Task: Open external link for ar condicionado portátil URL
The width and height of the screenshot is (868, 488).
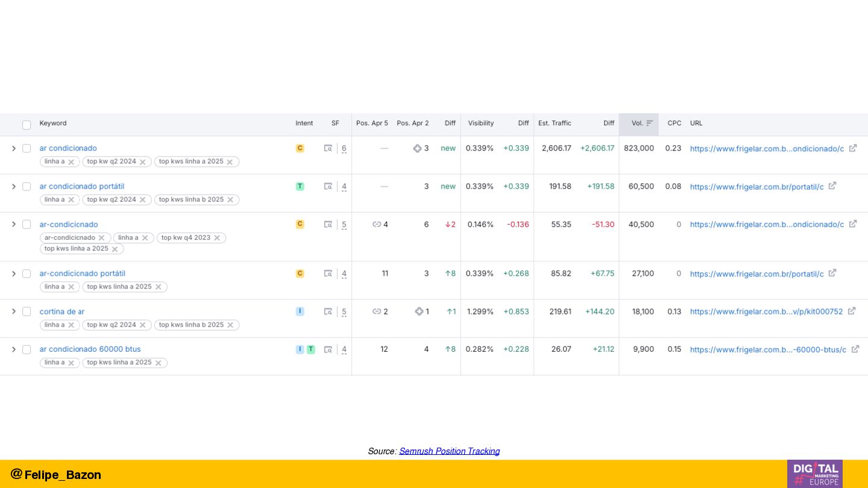Action: coord(832,186)
